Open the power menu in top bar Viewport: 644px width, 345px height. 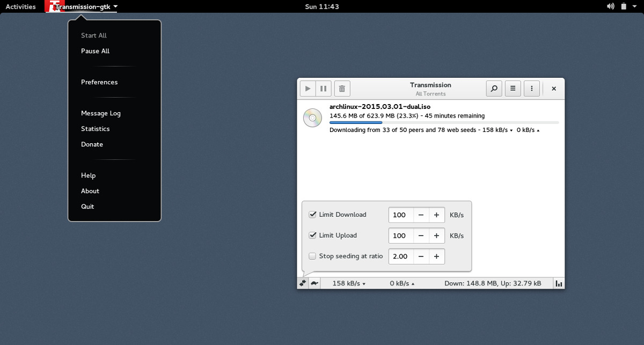click(635, 6)
